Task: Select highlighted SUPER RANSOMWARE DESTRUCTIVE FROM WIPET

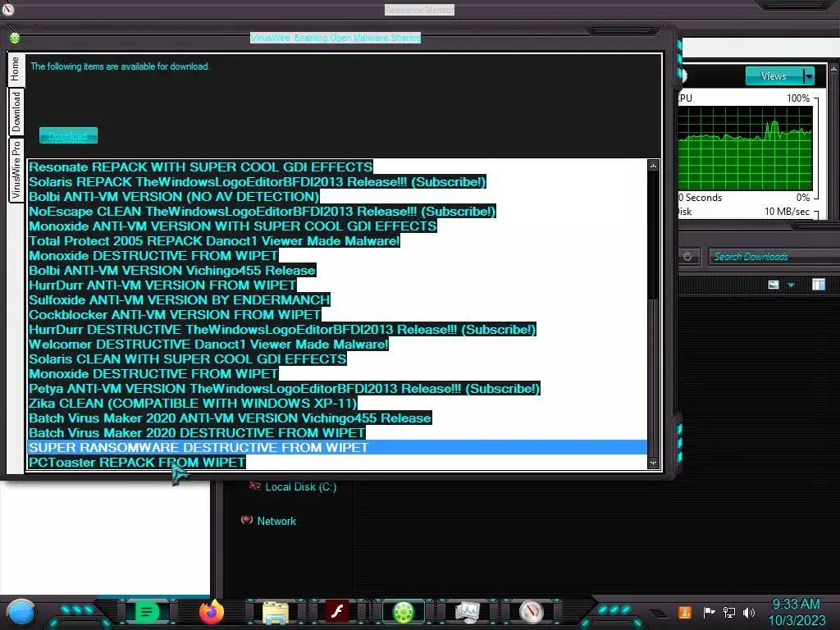Action: point(337,447)
